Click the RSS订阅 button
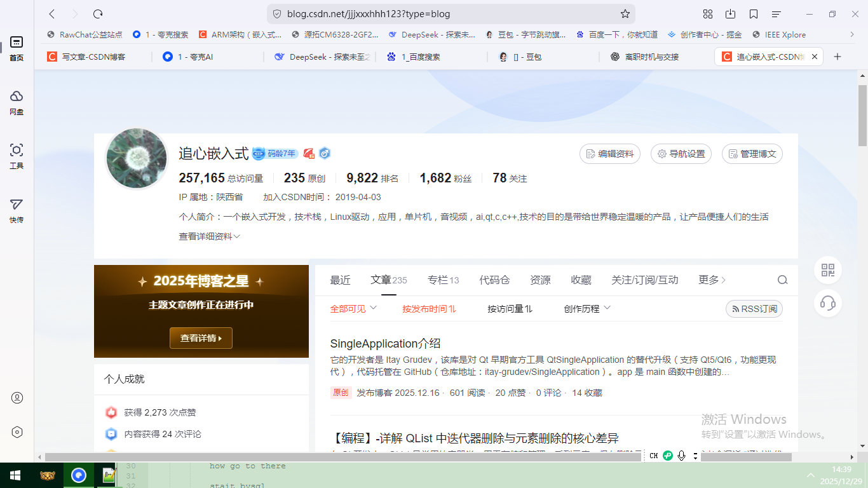 [754, 309]
